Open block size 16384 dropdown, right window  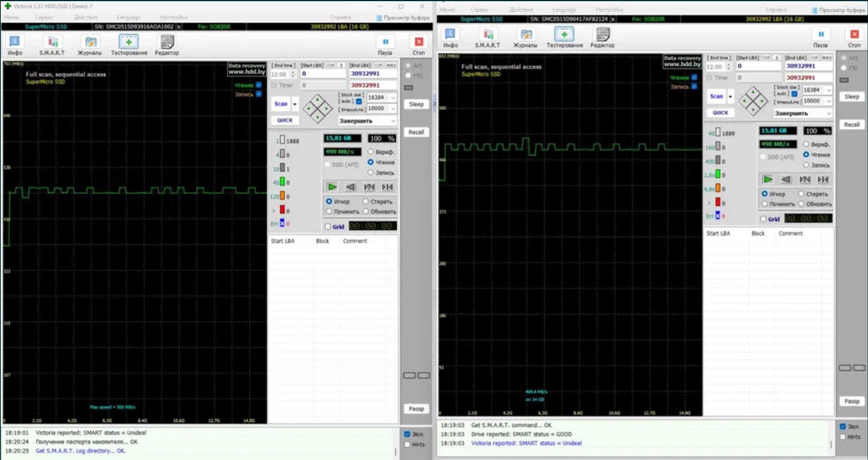pos(829,90)
